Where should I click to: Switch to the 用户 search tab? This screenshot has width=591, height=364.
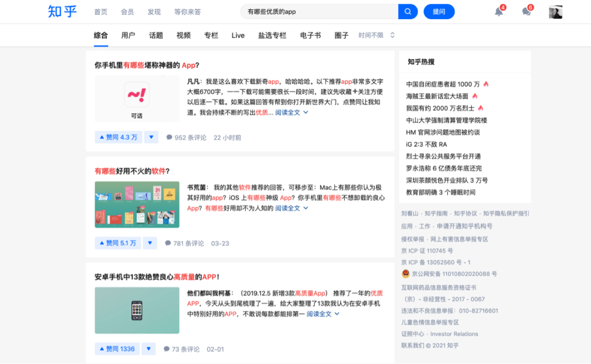[x=128, y=36]
